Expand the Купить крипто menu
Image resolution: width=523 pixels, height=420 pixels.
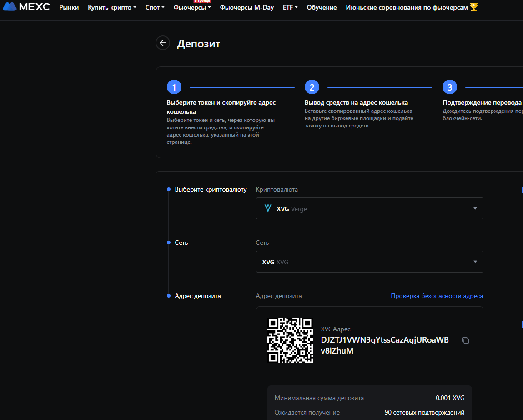pyautogui.click(x=112, y=7)
